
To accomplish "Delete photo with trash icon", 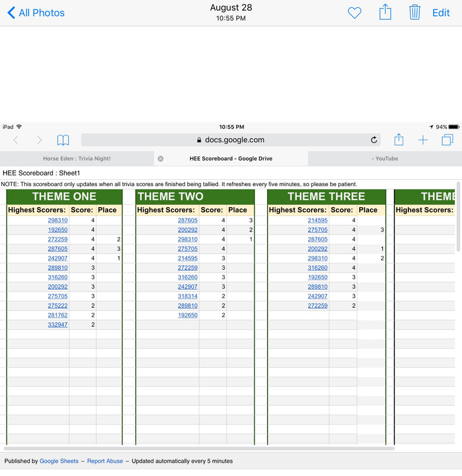I will click(414, 12).
